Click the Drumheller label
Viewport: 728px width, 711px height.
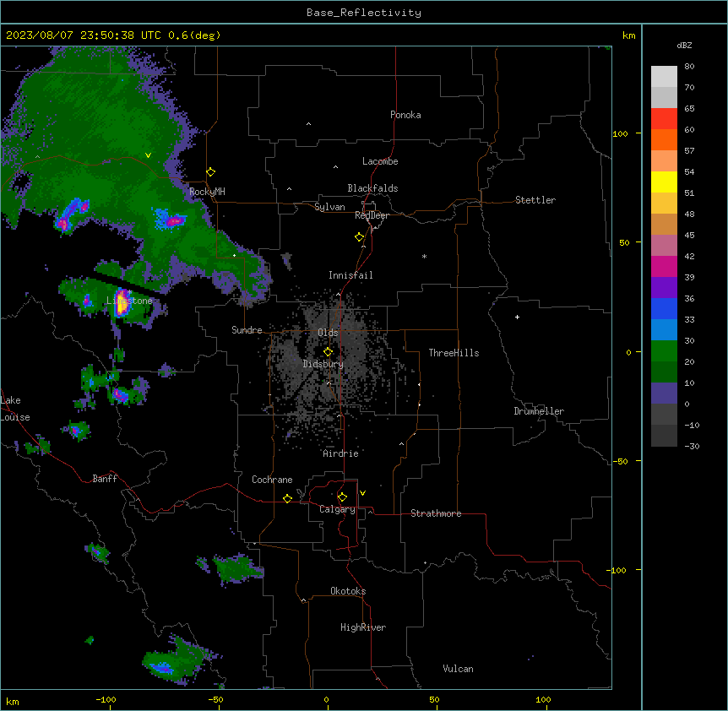click(x=539, y=411)
